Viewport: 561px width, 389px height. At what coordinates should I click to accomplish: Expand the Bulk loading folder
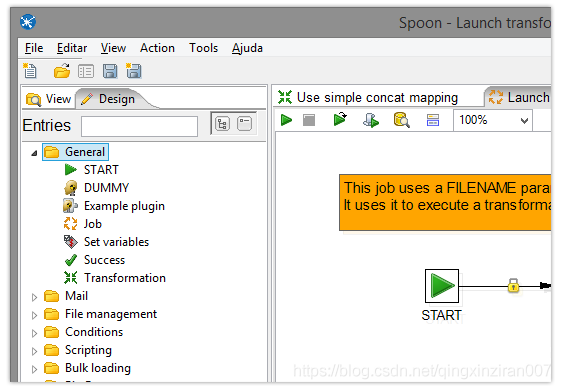tap(34, 369)
